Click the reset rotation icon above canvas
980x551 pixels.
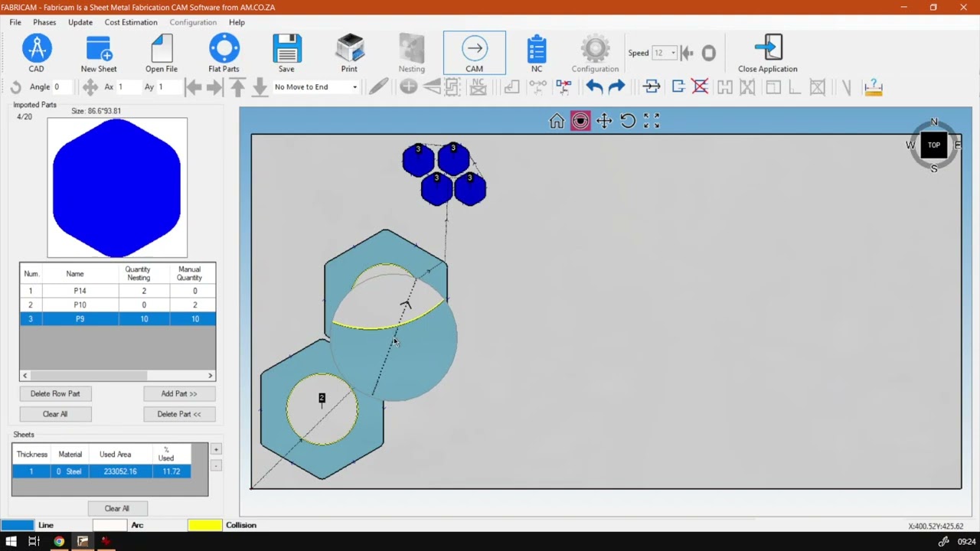pyautogui.click(x=628, y=121)
